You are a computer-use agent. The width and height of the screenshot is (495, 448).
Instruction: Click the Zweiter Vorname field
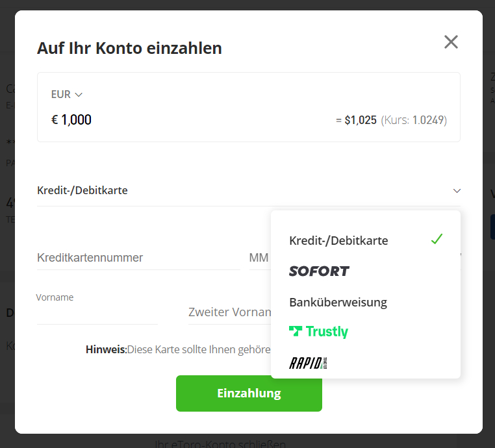click(x=230, y=312)
